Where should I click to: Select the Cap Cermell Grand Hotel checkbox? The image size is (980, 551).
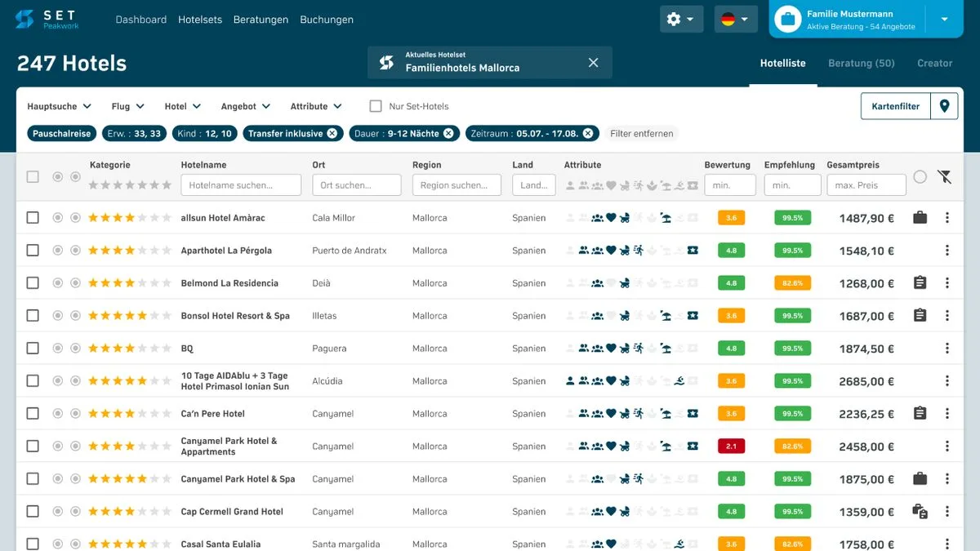[33, 512]
